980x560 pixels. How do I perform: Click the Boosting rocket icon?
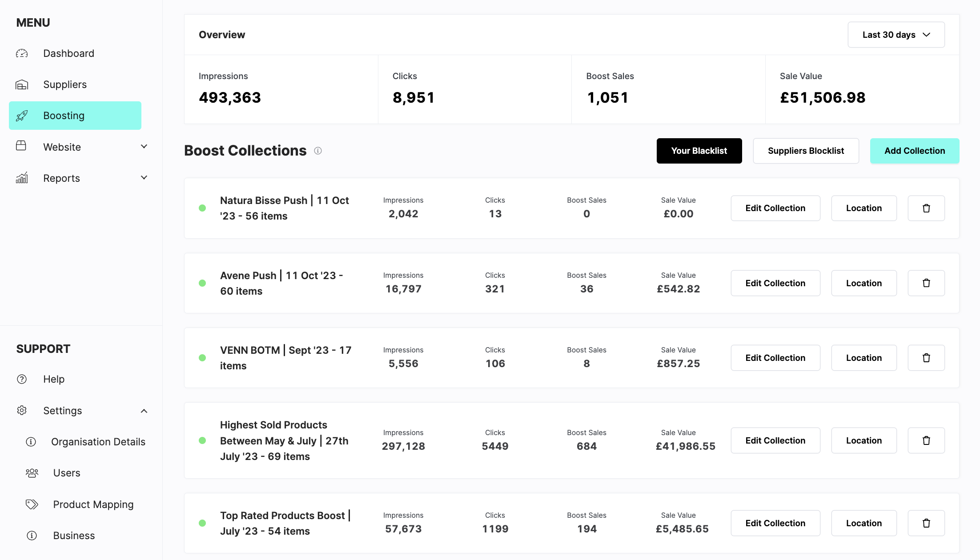coord(22,116)
